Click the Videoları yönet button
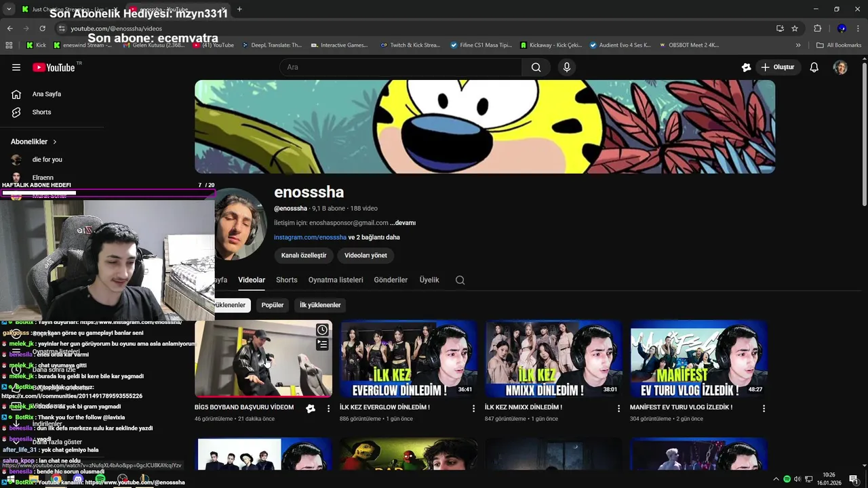 366,256
